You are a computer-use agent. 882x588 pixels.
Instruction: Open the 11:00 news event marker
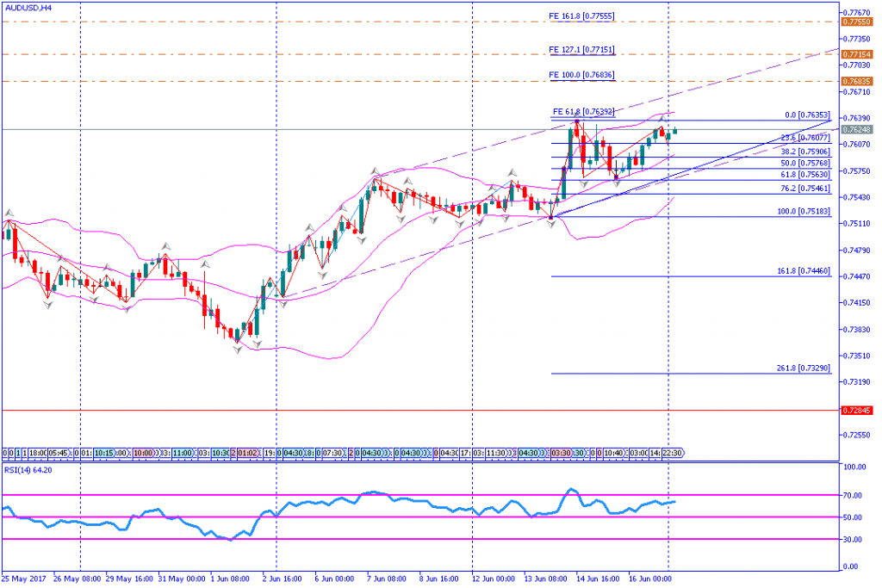click(183, 453)
